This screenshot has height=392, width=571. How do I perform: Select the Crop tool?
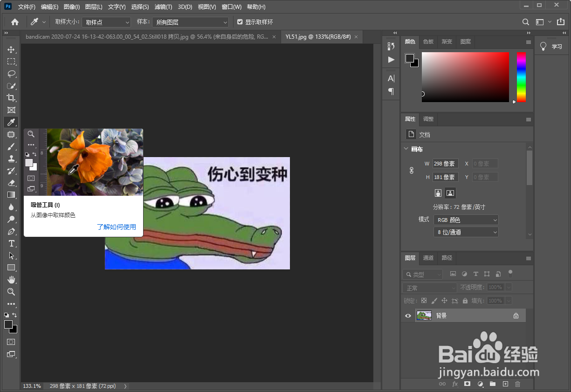pyautogui.click(x=11, y=98)
